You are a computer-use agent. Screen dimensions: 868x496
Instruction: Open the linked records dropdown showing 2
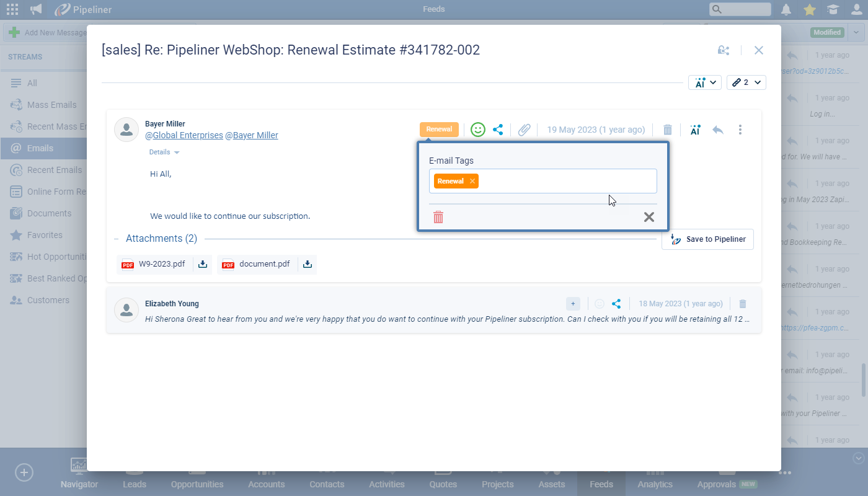point(746,82)
